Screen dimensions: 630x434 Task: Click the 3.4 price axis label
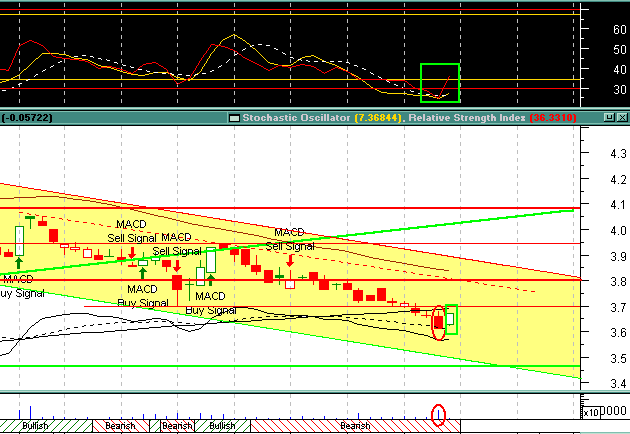click(618, 384)
